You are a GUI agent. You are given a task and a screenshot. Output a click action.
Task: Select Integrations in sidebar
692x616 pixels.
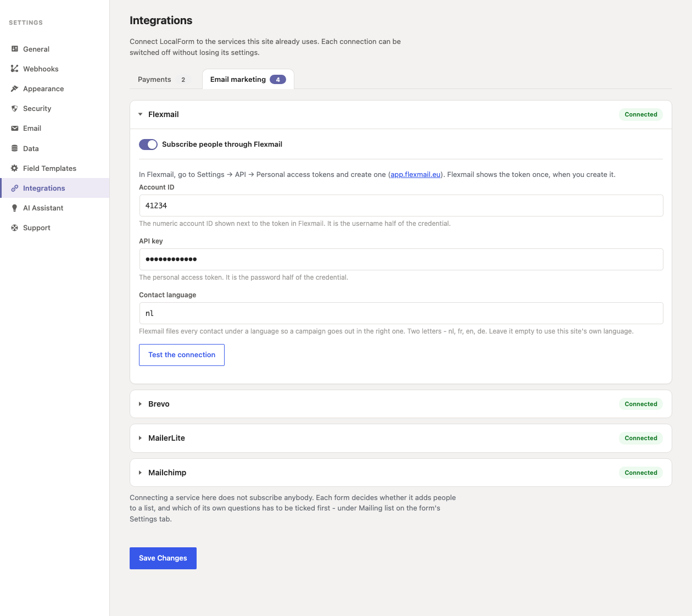tap(55, 188)
